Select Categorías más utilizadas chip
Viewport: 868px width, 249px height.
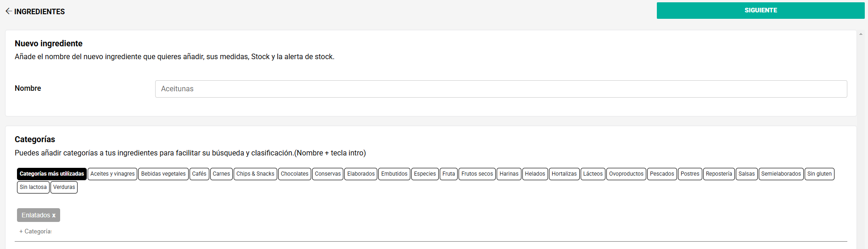pos(52,174)
